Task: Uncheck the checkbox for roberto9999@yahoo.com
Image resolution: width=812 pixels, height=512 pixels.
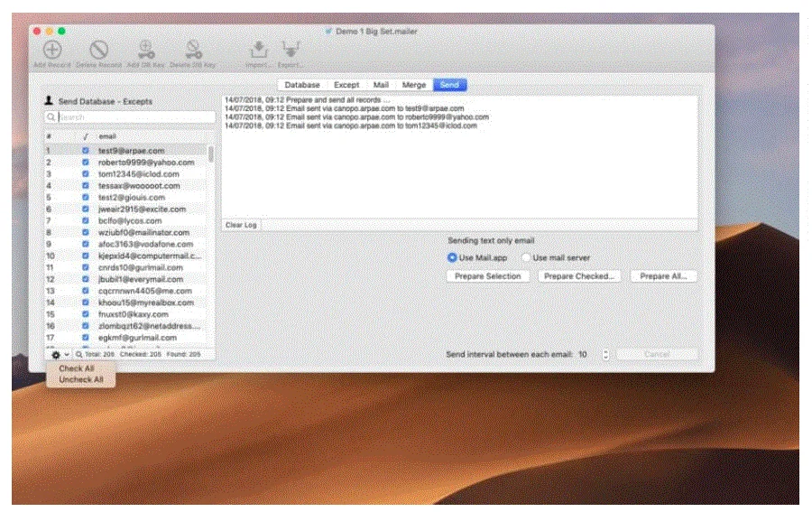Action: pyautogui.click(x=86, y=163)
